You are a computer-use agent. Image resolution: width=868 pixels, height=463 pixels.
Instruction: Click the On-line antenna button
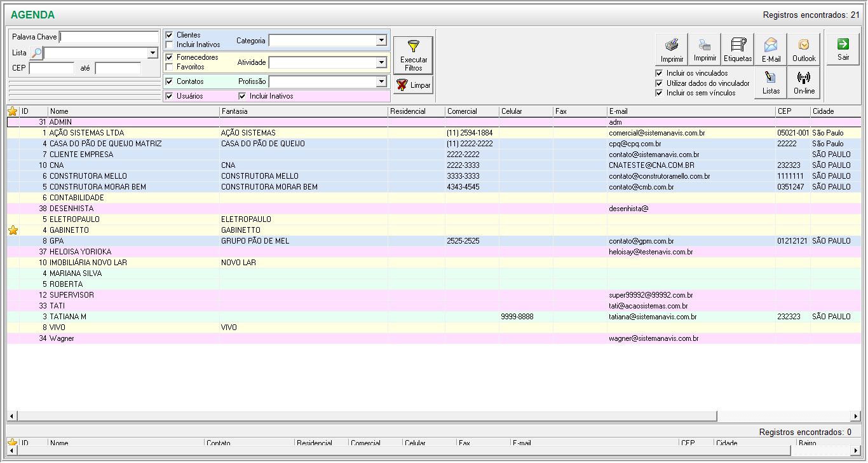(x=804, y=83)
